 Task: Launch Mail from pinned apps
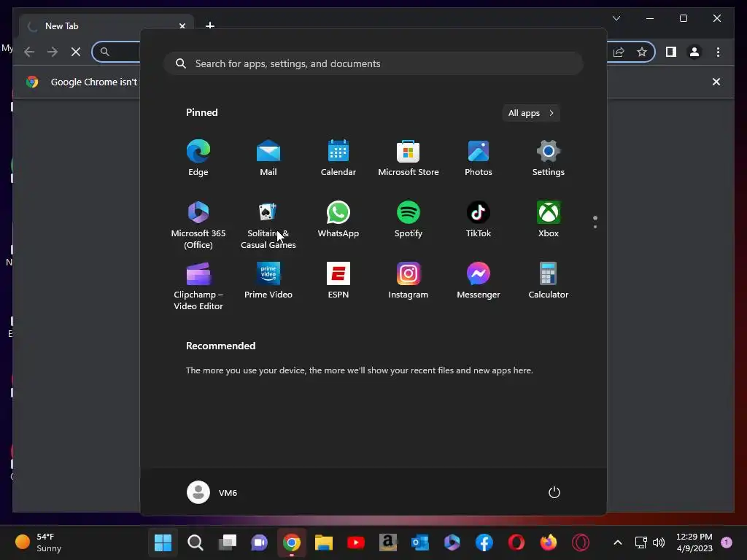click(x=268, y=158)
